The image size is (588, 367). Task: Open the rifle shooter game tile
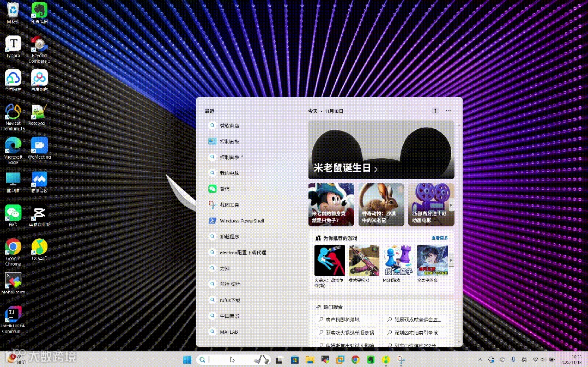click(x=363, y=263)
